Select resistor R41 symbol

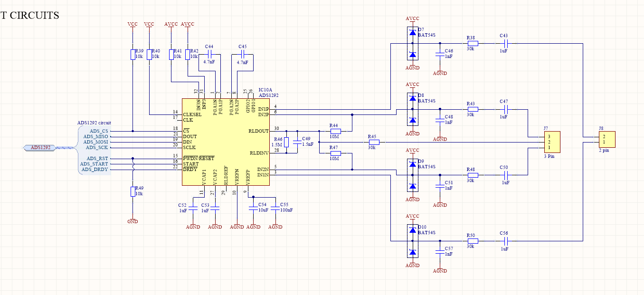coord(171,54)
